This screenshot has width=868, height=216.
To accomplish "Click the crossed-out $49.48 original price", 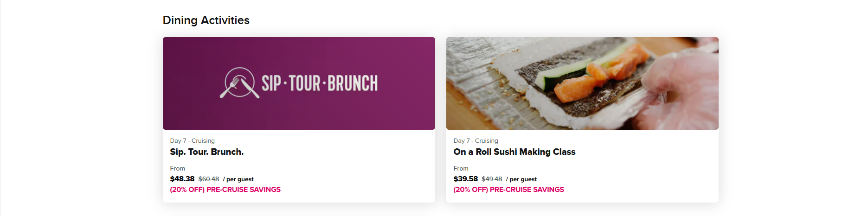I will [492, 179].
